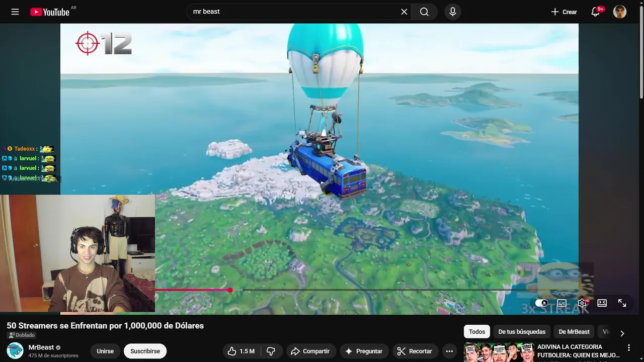The image size is (644, 362).
Task: Open account avatar menu
Action: pyautogui.click(x=620, y=12)
